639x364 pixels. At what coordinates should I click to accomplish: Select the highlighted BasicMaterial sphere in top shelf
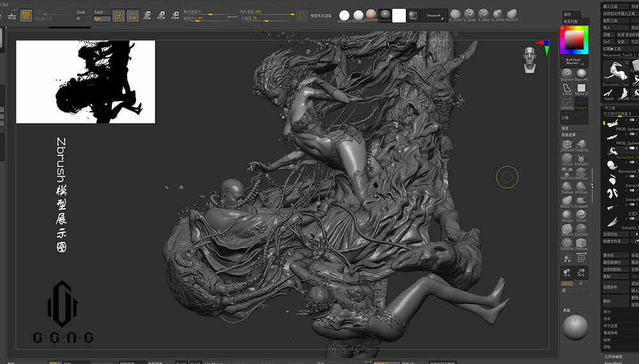click(x=385, y=15)
